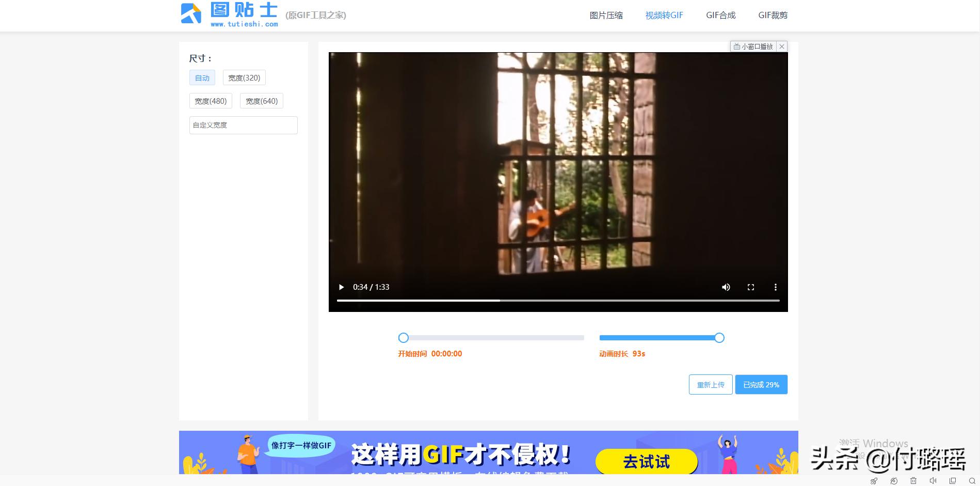
Task: Click the 去试试 button in the ad banner
Action: point(646,461)
